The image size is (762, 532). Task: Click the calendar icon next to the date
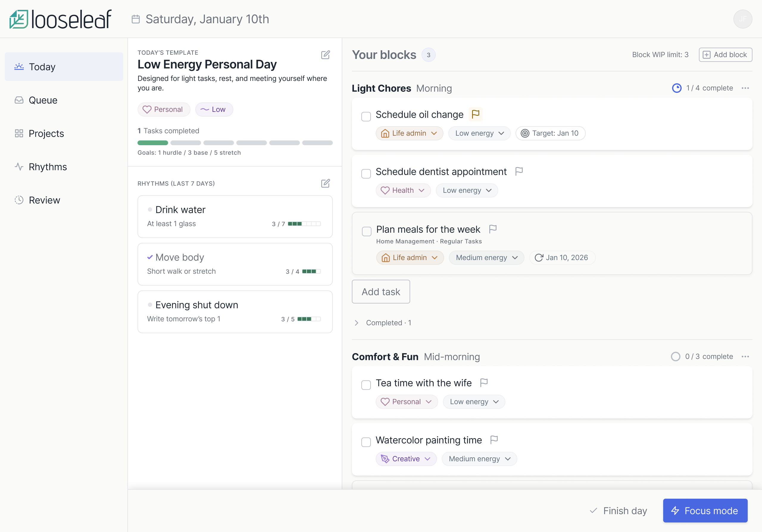click(135, 19)
